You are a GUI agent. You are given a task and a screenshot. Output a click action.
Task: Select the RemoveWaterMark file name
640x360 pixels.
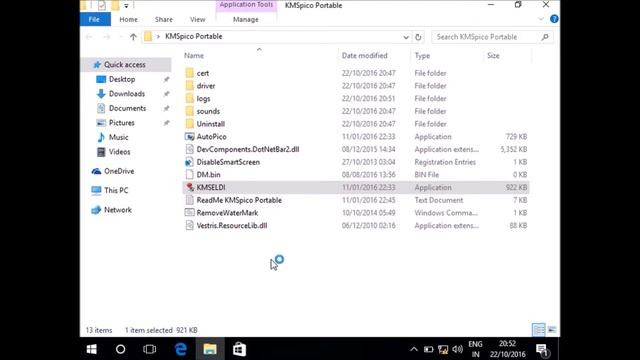(227, 213)
